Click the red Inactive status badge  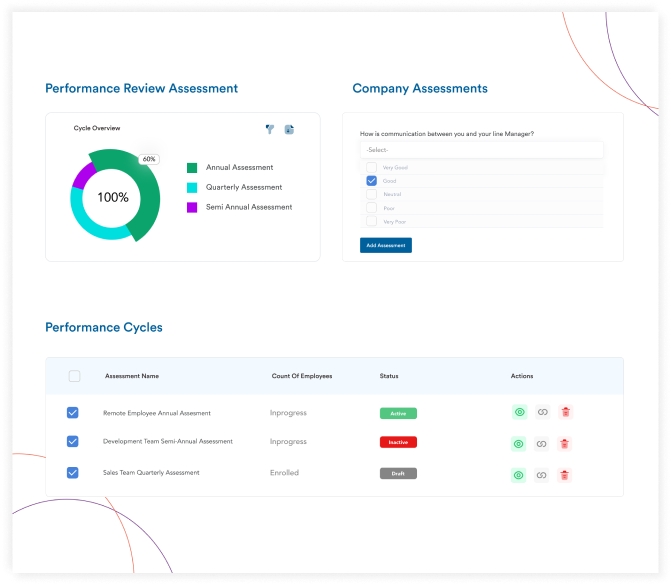(398, 442)
